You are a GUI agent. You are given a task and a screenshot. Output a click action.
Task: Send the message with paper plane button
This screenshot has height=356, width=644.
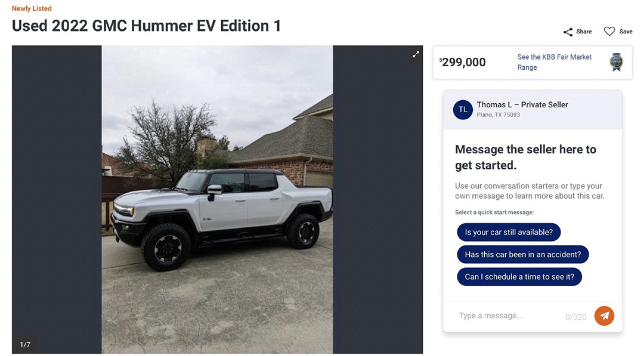(604, 315)
